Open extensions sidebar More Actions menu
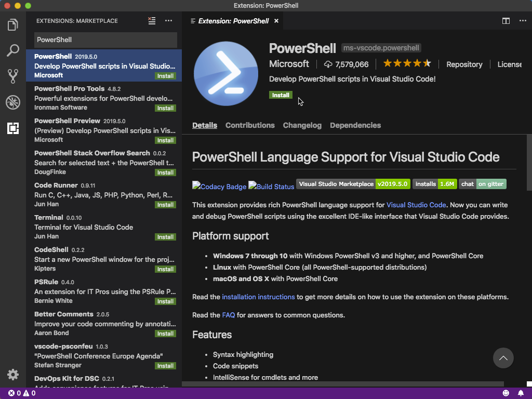The image size is (532, 399). (168, 21)
